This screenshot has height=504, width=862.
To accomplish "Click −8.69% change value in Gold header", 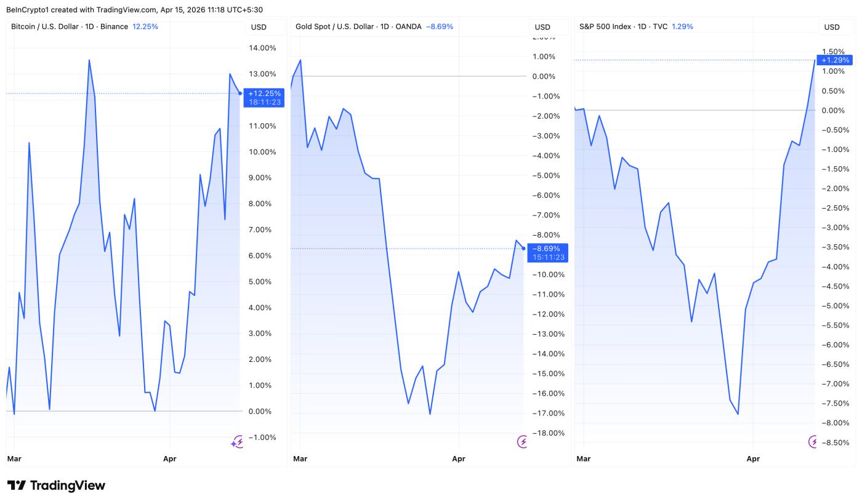I will click(x=440, y=26).
